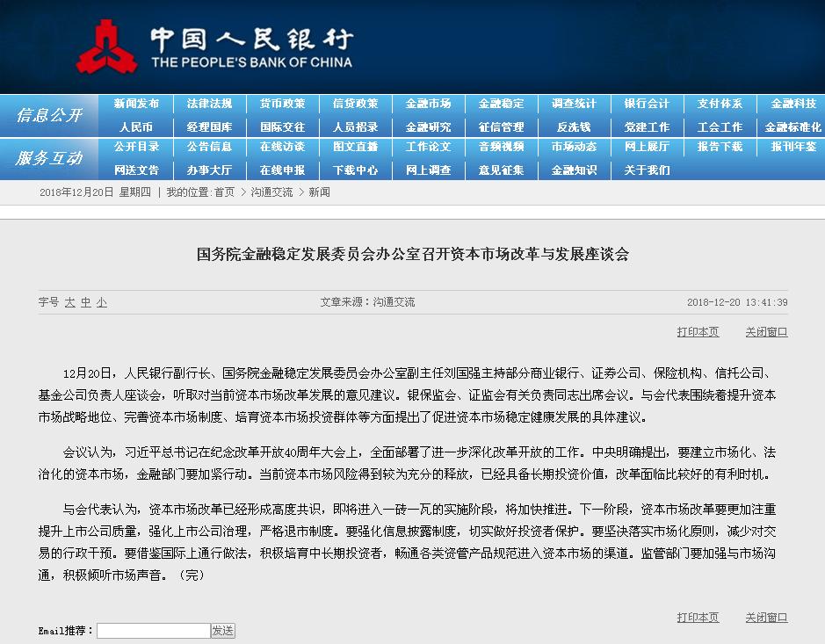Screen dimensions: 825x644
Task: Click the 信息公开 category heading
Action: point(49,115)
